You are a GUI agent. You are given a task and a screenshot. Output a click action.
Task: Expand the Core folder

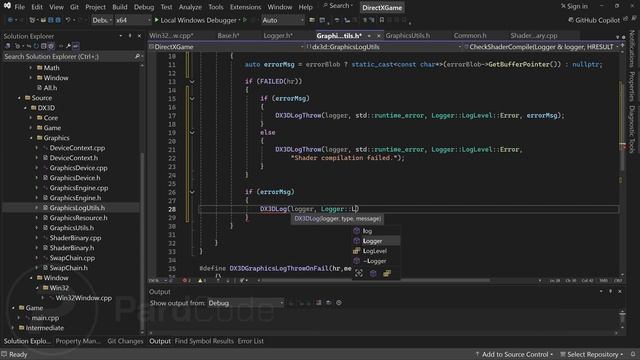[x=31, y=118]
